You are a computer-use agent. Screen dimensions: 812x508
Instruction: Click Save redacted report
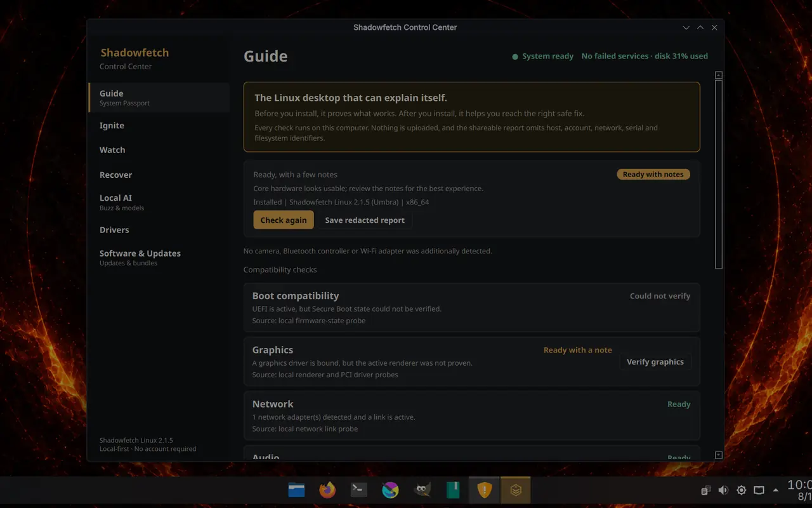click(x=365, y=220)
